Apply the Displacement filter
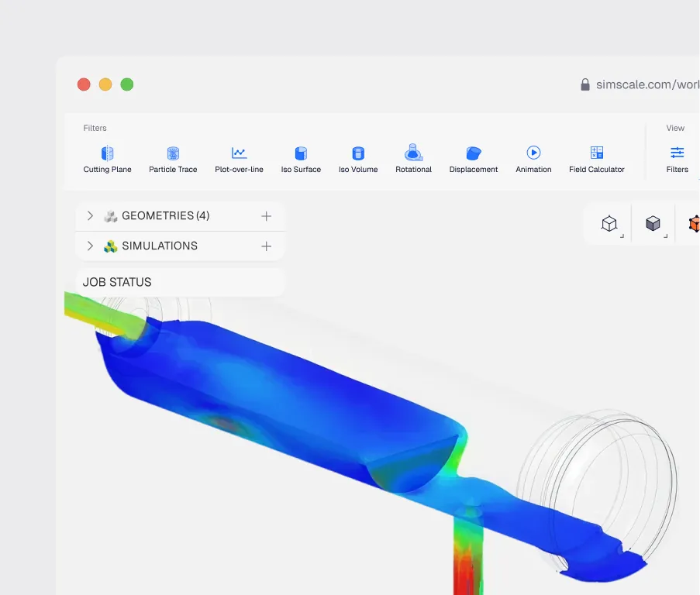 pyautogui.click(x=473, y=160)
